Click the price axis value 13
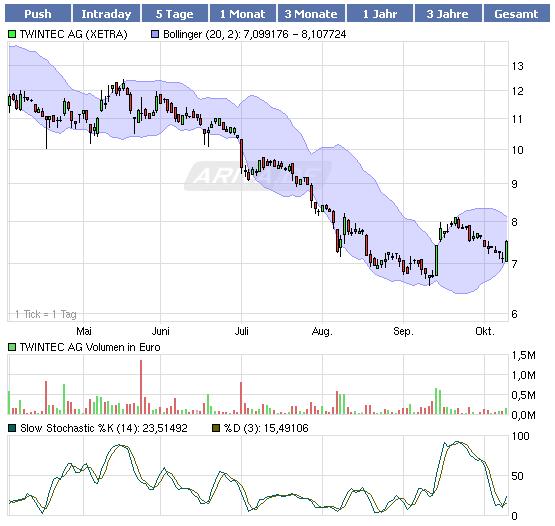The width and height of the screenshot is (555, 526). pos(517,66)
